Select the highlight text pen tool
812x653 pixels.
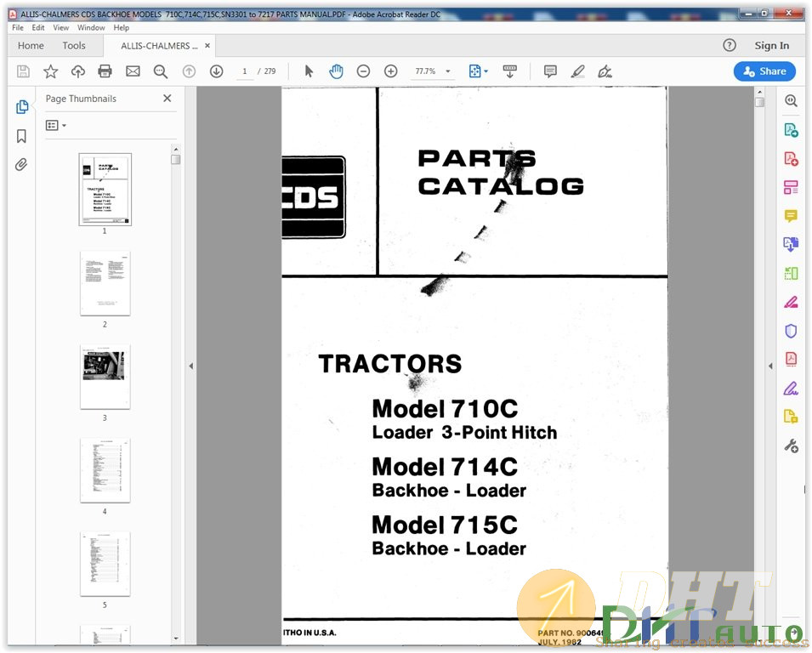click(578, 71)
